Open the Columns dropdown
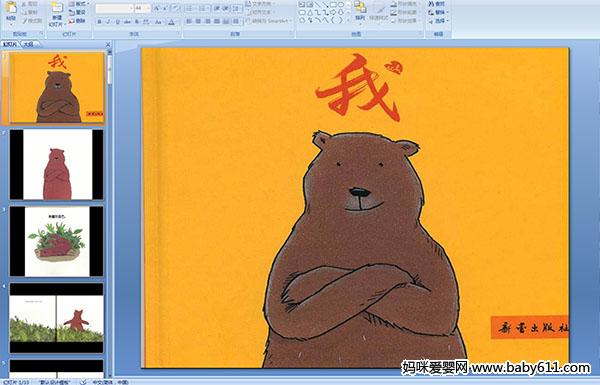This screenshot has width=600, height=385. tap(236, 21)
